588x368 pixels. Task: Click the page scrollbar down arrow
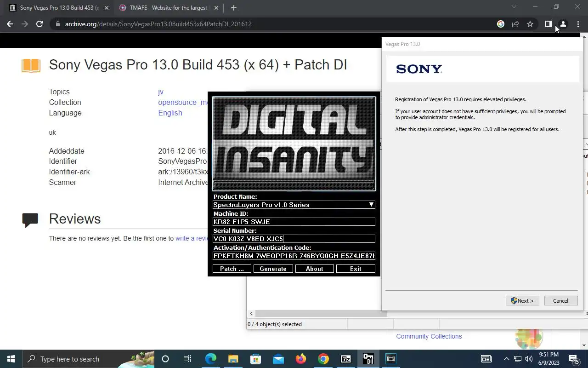584,345
